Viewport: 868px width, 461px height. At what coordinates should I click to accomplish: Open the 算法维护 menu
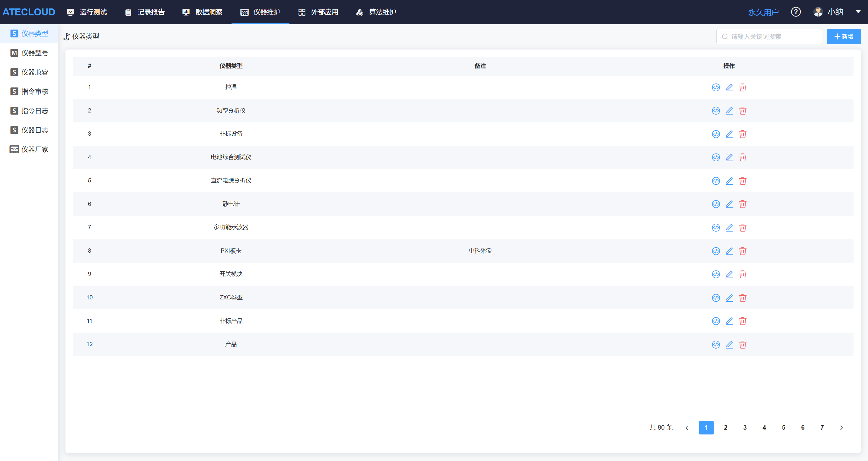[376, 12]
